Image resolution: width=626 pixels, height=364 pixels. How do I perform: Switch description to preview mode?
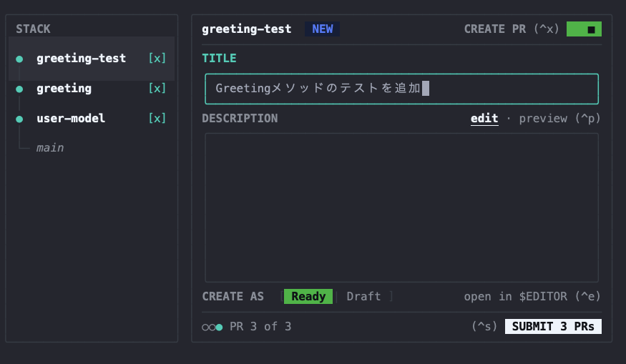[559, 119]
